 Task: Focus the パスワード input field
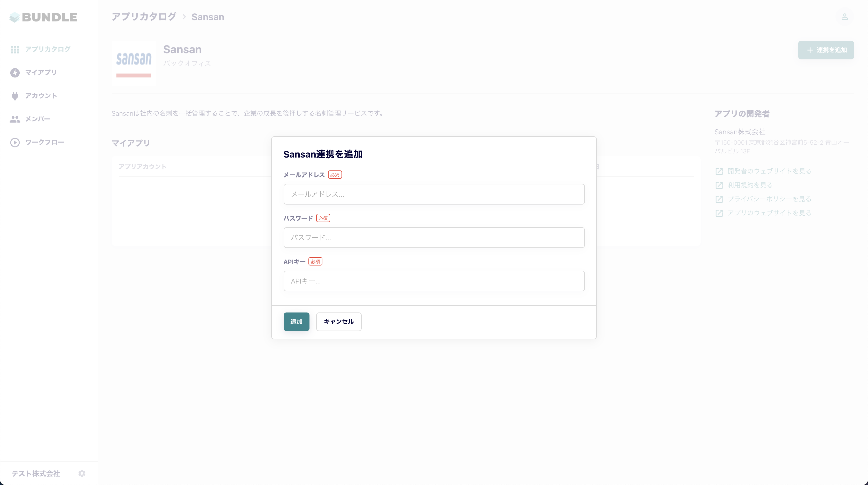coord(434,237)
